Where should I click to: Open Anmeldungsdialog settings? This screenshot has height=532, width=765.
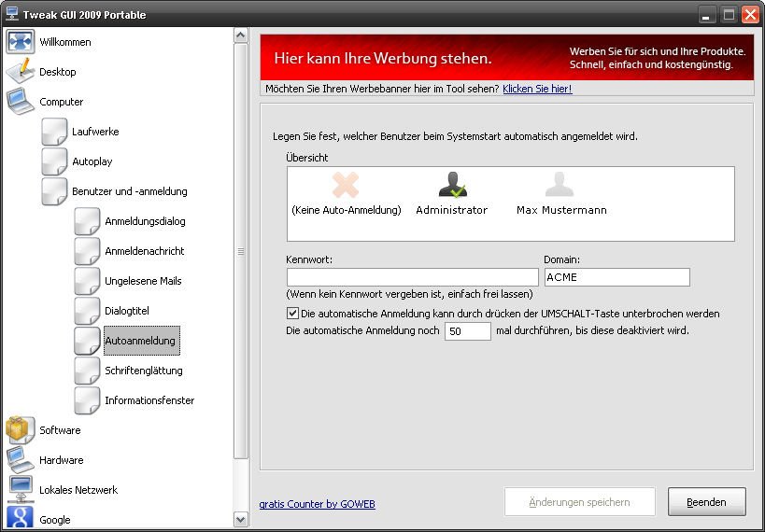coord(145,221)
